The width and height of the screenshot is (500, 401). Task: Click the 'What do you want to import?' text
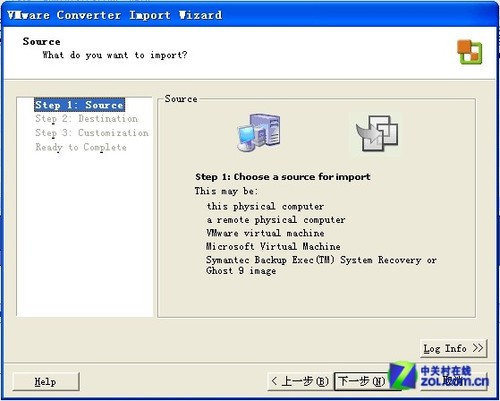tap(115, 55)
